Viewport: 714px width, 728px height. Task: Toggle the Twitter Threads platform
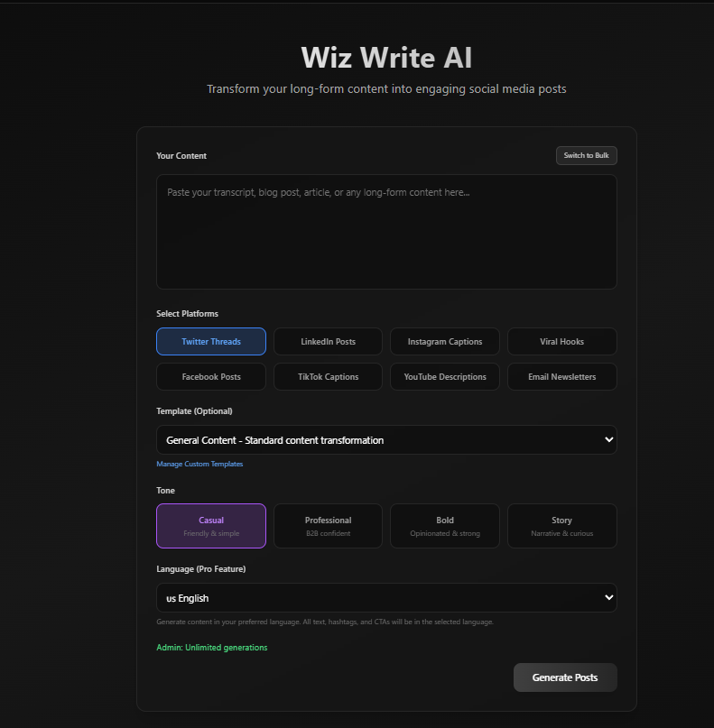(211, 342)
